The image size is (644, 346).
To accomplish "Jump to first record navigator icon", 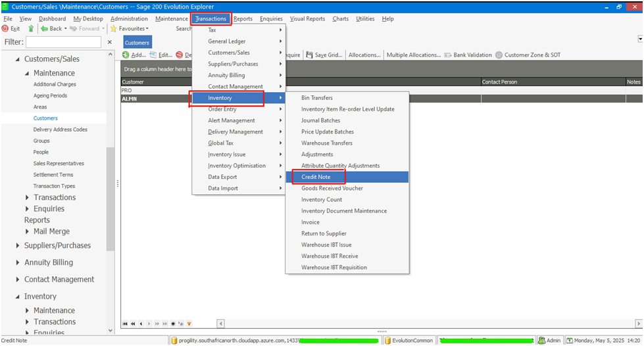I will pyautogui.click(x=125, y=324).
